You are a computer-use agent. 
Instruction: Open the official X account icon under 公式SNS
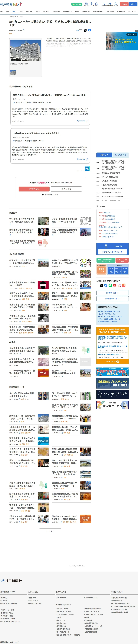(x=101, y=285)
